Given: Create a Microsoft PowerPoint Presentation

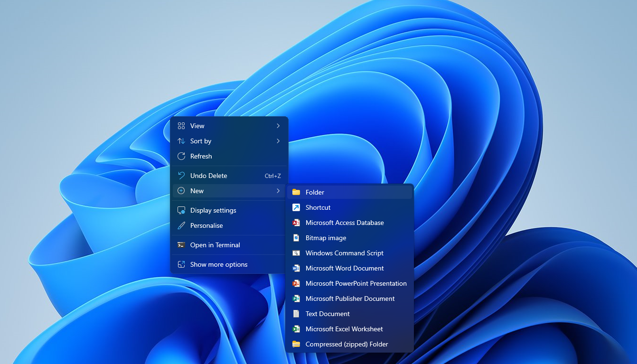Looking at the screenshot, I should coord(350,283).
